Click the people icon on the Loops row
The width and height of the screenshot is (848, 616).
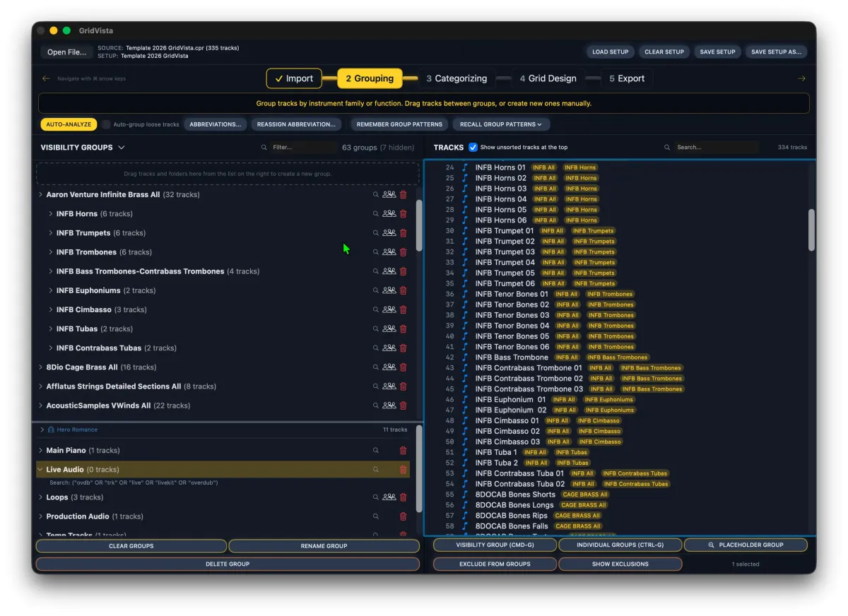(389, 497)
